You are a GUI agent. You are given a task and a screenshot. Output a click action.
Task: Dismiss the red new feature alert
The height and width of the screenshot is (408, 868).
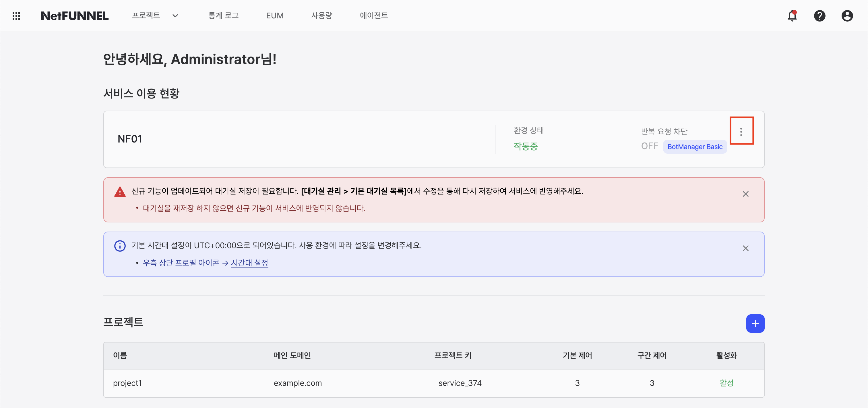click(746, 194)
